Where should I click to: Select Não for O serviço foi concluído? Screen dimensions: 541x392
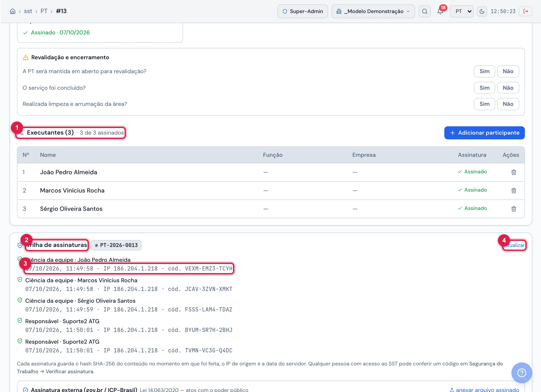point(508,88)
